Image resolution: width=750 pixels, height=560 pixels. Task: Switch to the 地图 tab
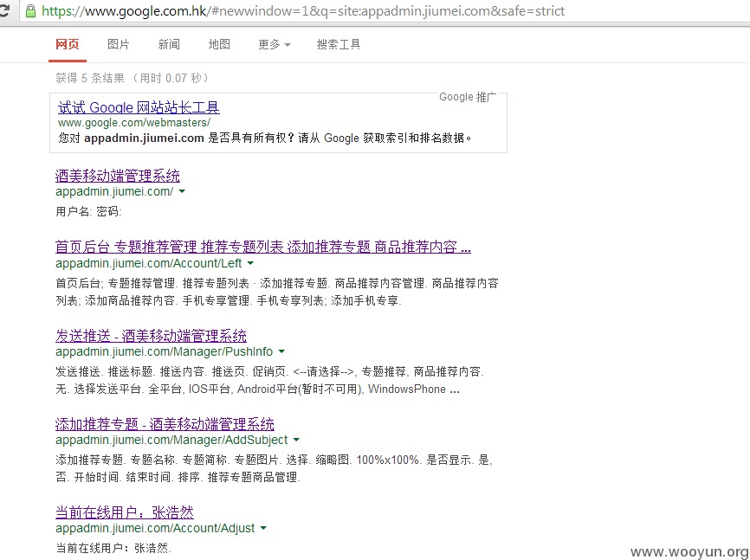click(x=219, y=44)
